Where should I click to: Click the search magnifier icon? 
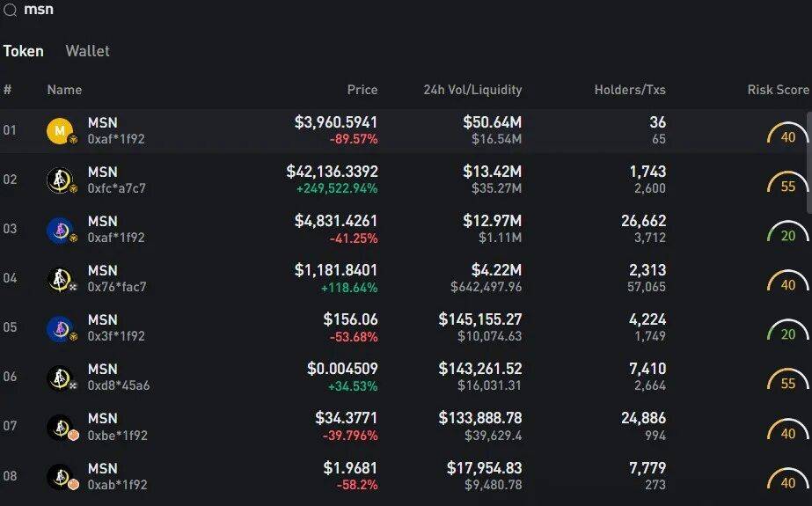pyautogui.click(x=10, y=9)
